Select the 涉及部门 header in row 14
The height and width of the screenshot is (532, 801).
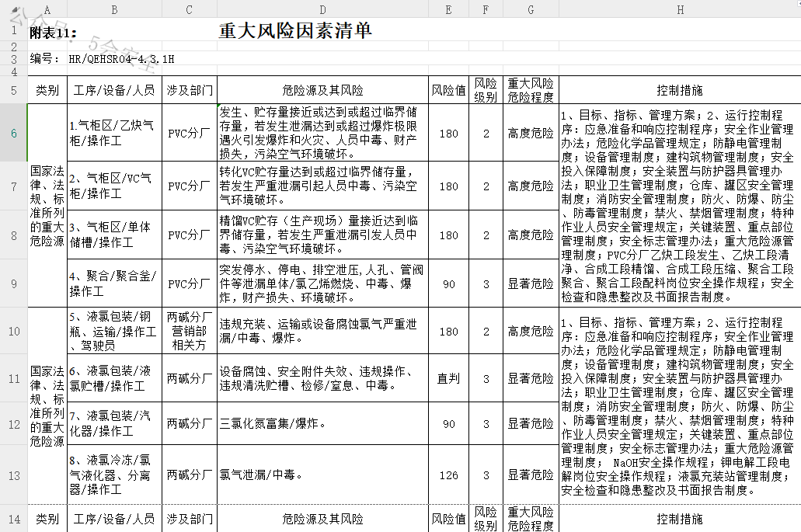(x=190, y=519)
